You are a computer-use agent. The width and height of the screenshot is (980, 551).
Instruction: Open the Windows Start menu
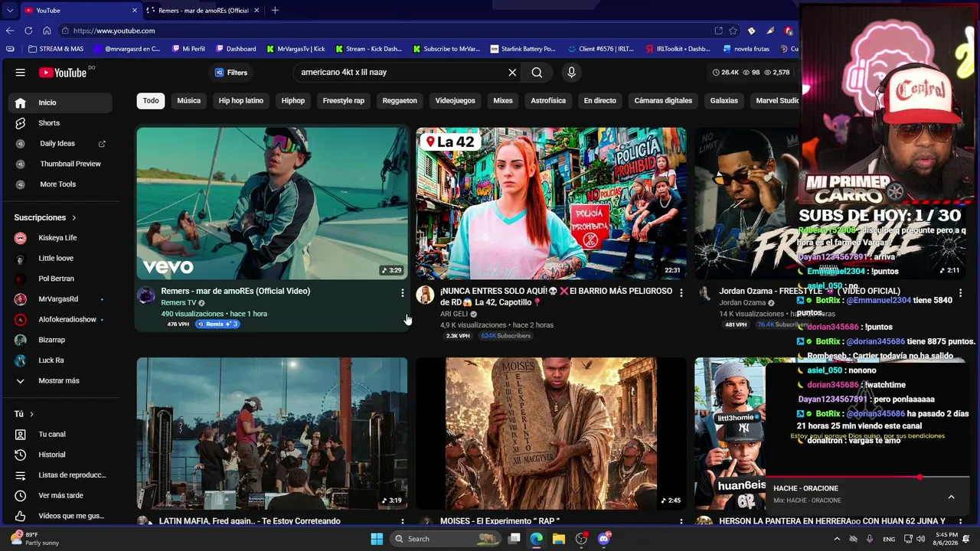coord(377,539)
